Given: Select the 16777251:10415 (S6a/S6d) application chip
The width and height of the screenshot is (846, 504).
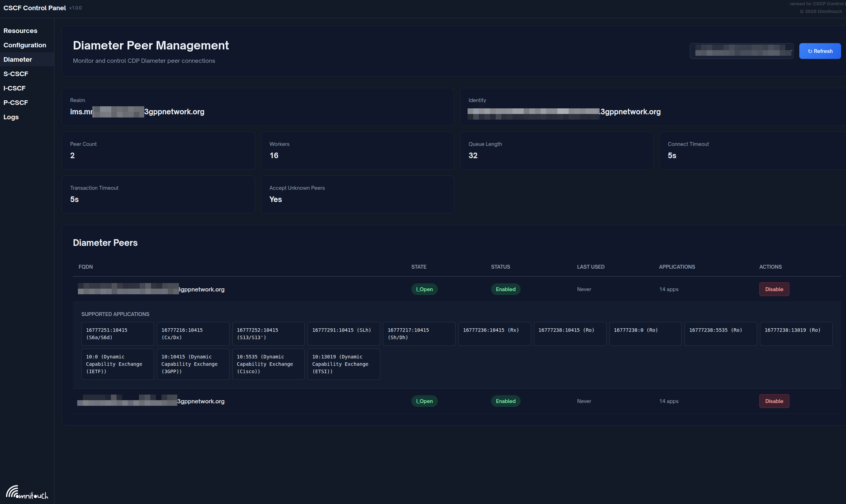Looking at the screenshot, I should (118, 334).
